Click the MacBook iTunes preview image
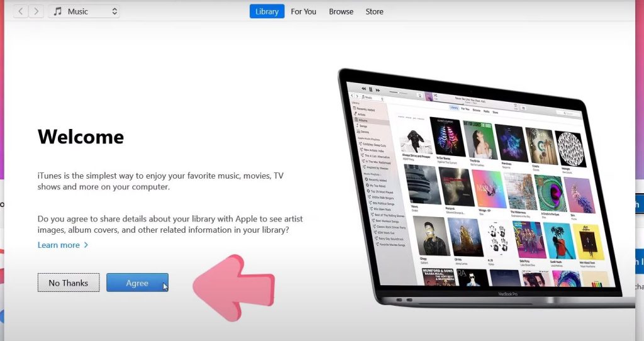The width and height of the screenshot is (644, 341). click(x=487, y=189)
